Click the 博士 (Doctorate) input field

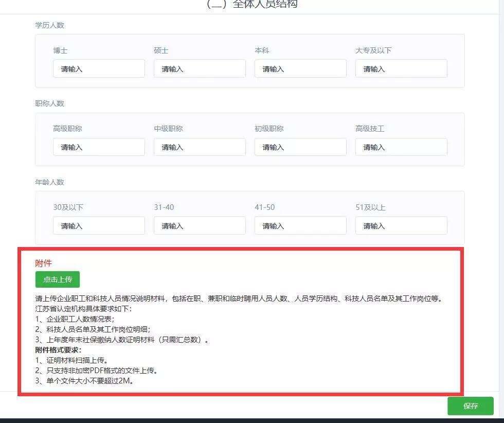click(99, 68)
